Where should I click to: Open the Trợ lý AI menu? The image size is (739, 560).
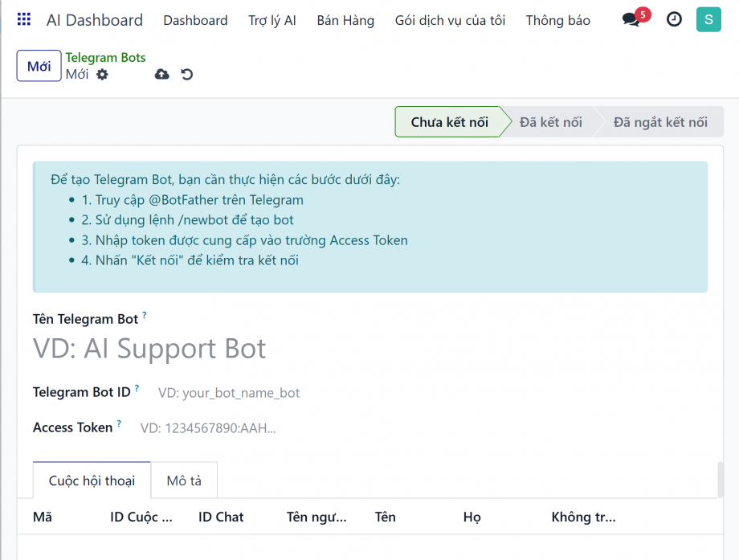[x=272, y=20]
